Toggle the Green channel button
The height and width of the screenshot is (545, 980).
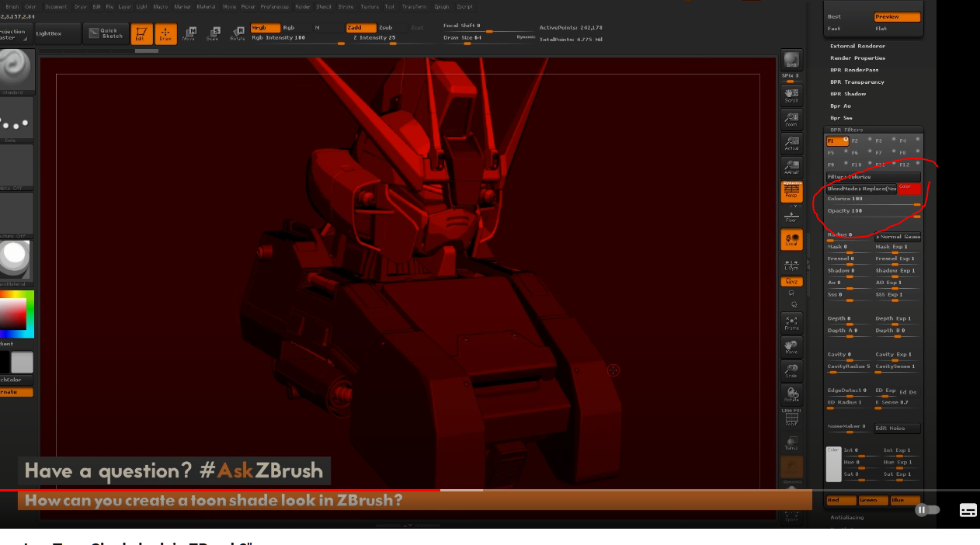[873, 500]
